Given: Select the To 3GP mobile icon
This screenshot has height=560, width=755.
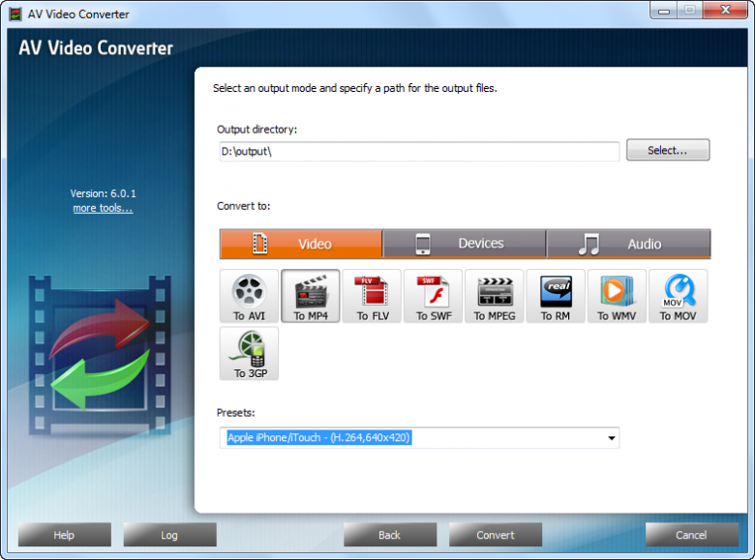Looking at the screenshot, I should (x=249, y=353).
